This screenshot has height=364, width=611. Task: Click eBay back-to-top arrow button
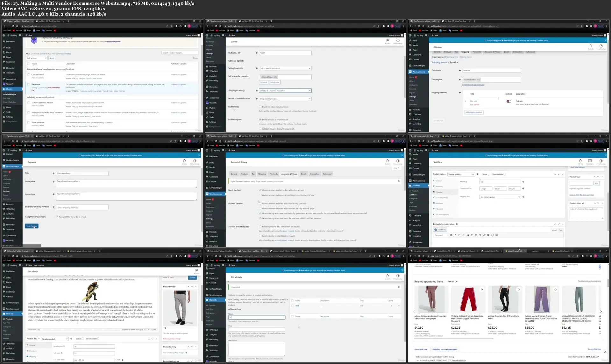(605, 352)
